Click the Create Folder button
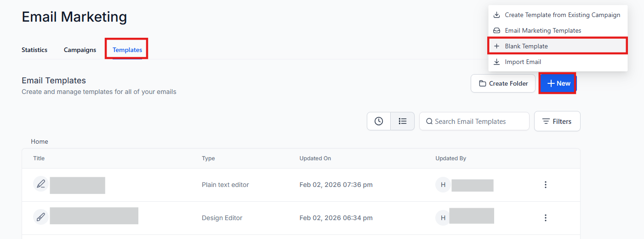Viewport: 644px width, 239px height. pyautogui.click(x=503, y=83)
